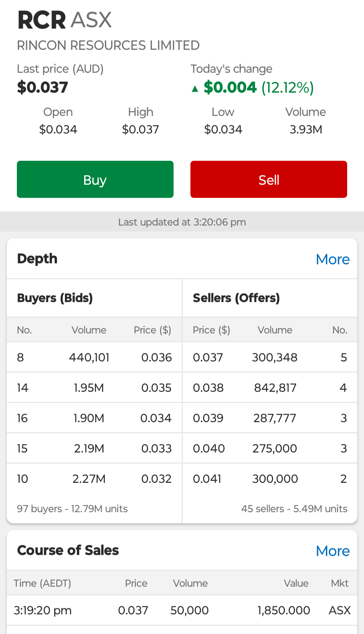Select today's change $0.004 amount

pyautogui.click(x=230, y=87)
